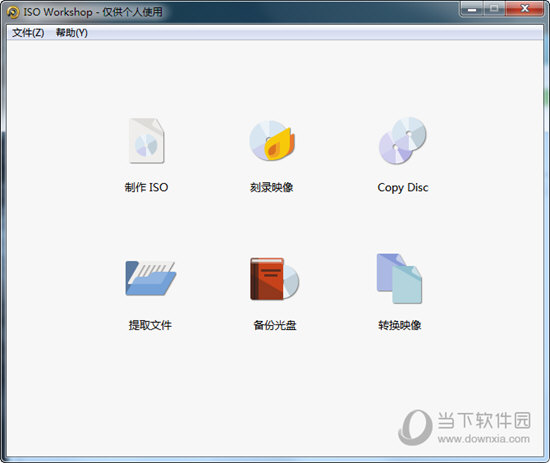Click the 备份光盘 label

coord(275,325)
